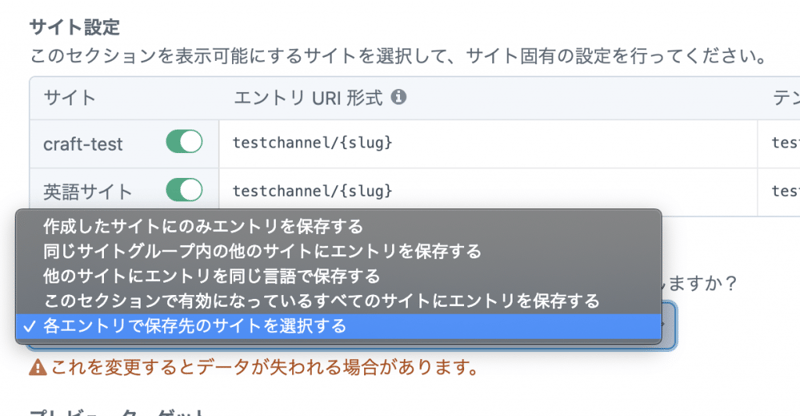
Task: Toggle the 英語サイト switch off
Action: click(x=184, y=189)
